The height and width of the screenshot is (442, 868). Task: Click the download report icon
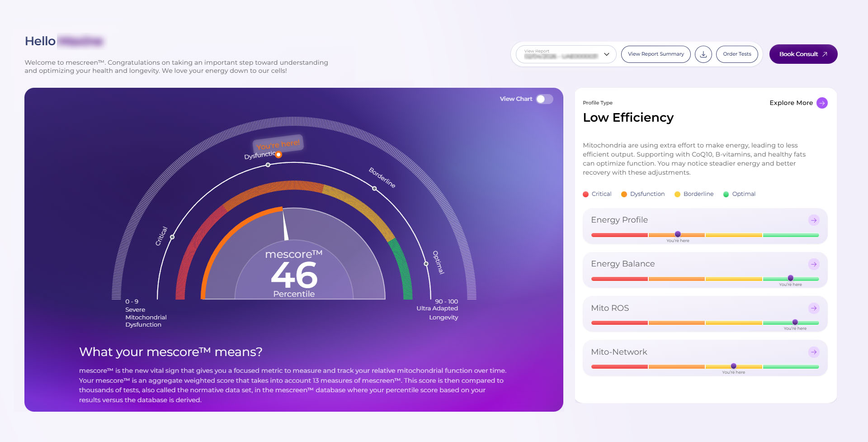pos(703,54)
